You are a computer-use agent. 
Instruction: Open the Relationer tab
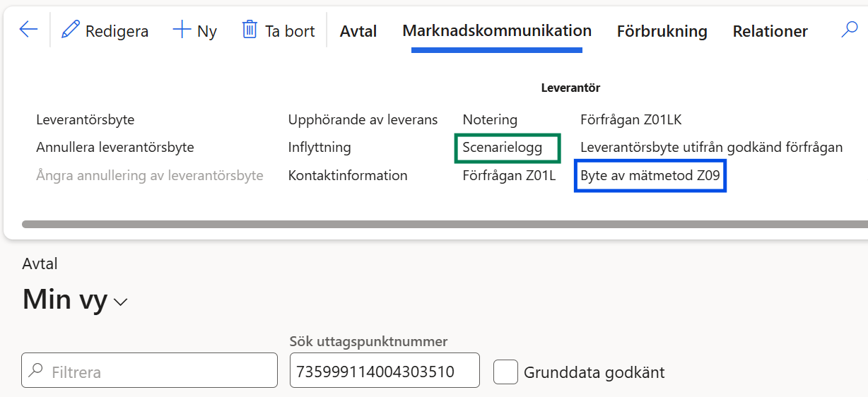(x=770, y=31)
